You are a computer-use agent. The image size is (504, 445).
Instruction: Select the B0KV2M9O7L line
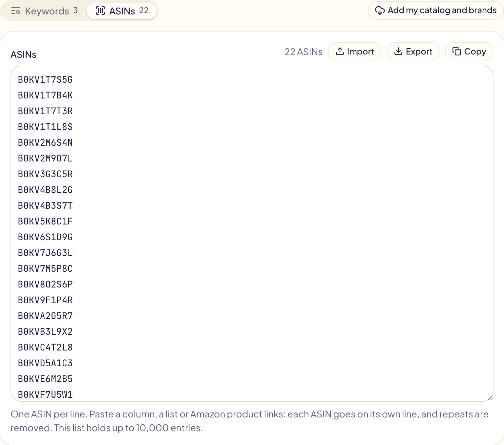pos(45,159)
